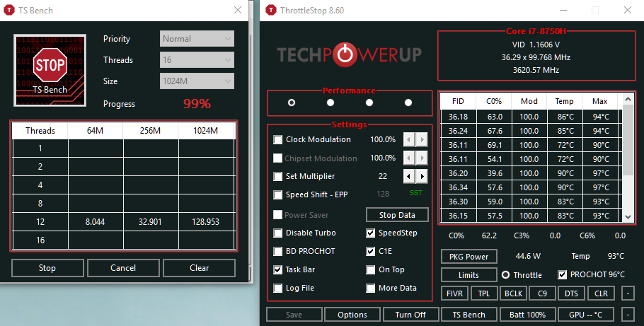The width and height of the screenshot is (644, 326).
Task: Click the TS Bench stop sign logo image
Action: 50,70
